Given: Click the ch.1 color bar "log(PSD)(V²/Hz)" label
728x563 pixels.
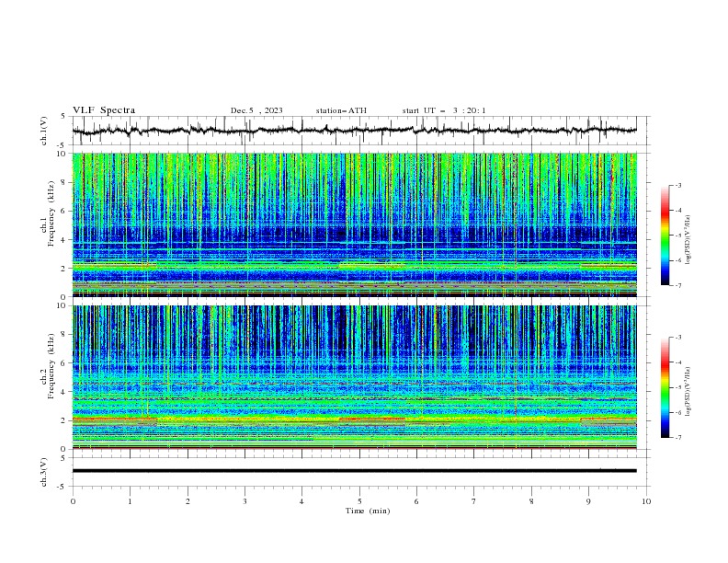Looking at the screenshot, I should pyautogui.click(x=688, y=240).
